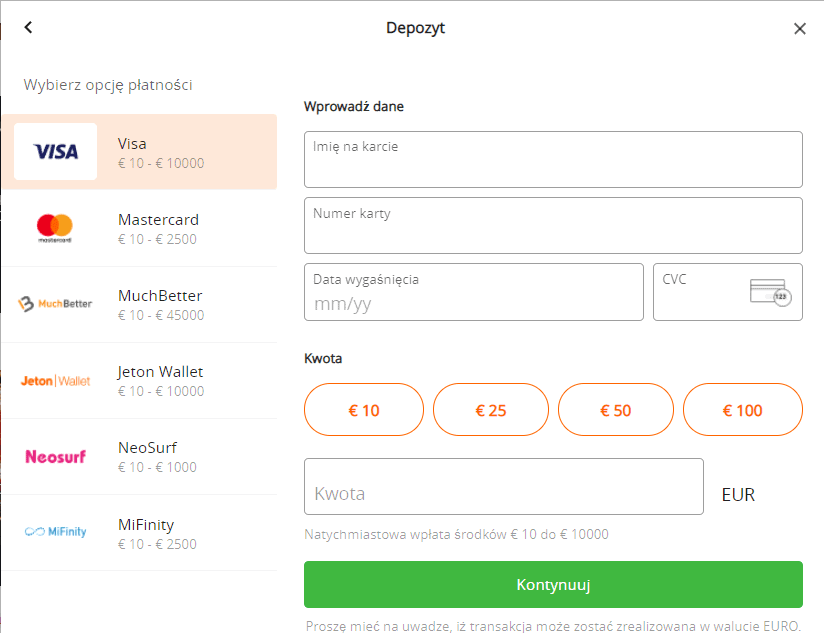Choose the Visa payment option label
Screen dimensions: 824x633
132,144
